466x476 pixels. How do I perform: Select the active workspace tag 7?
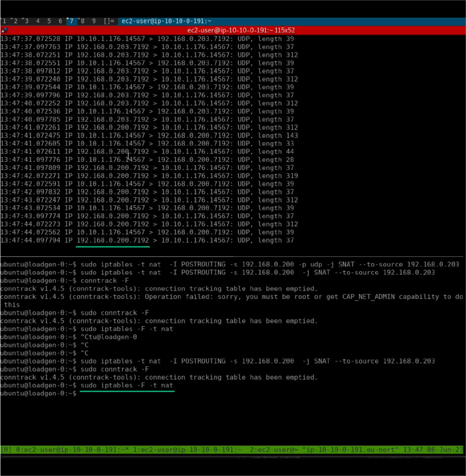click(x=71, y=21)
